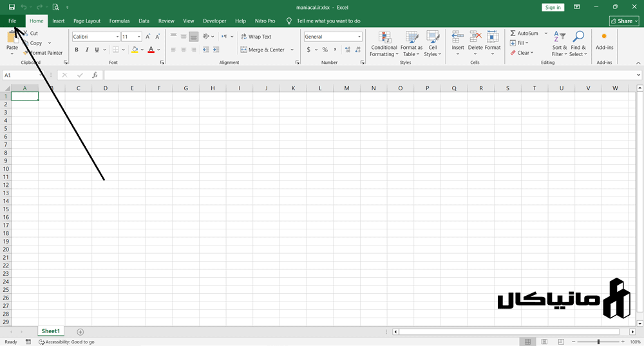This screenshot has width=644, height=346.
Task: Toggle Wrap Text for the cell
Action: point(256,37)
